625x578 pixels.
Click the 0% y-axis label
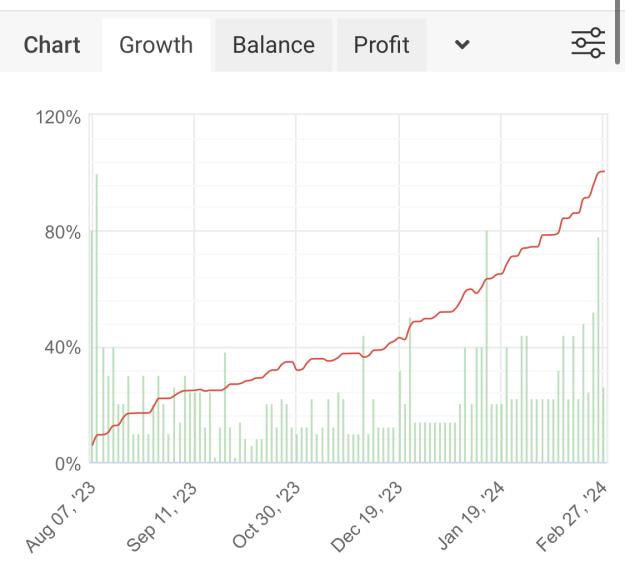point(68,464)
